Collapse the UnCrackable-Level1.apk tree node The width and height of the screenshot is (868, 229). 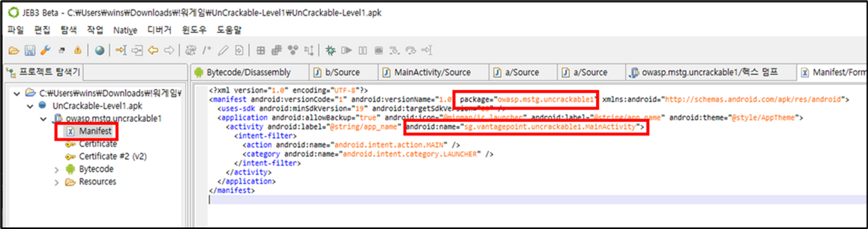click(x=30, y=106)
